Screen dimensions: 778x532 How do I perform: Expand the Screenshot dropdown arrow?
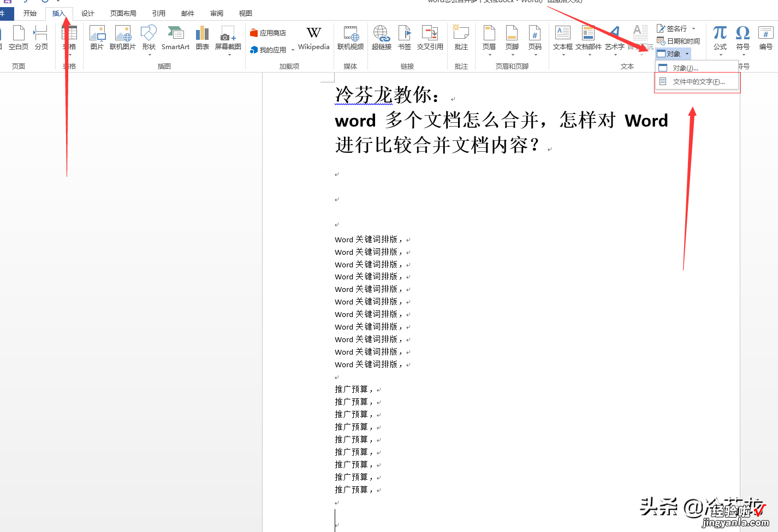click(x=229, y=55)
